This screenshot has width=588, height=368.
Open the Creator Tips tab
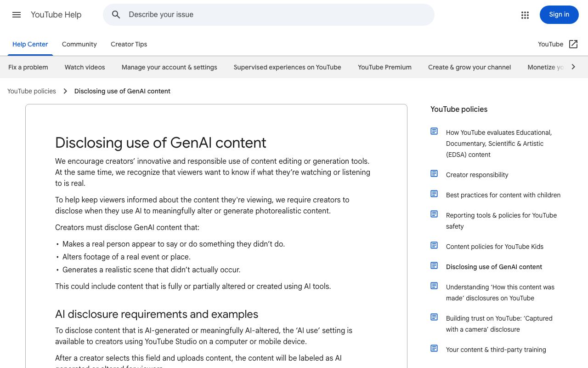pyautogui.click(x=129, y=44)
